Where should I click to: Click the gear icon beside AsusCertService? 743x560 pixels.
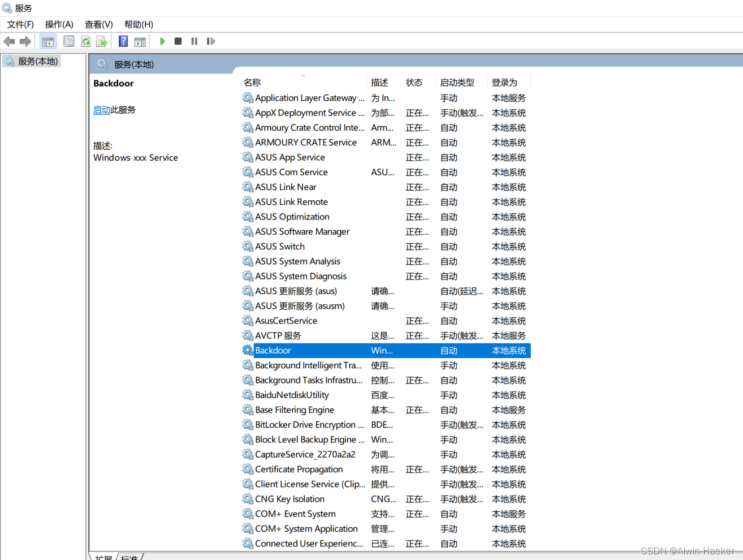(248, 320)
